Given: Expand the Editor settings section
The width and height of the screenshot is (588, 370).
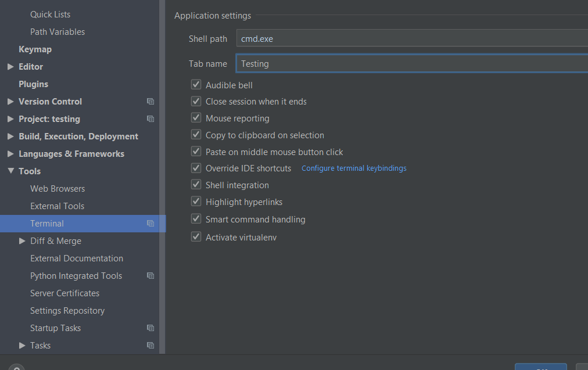Looking at the screenshot, I should tap(10, 67).
